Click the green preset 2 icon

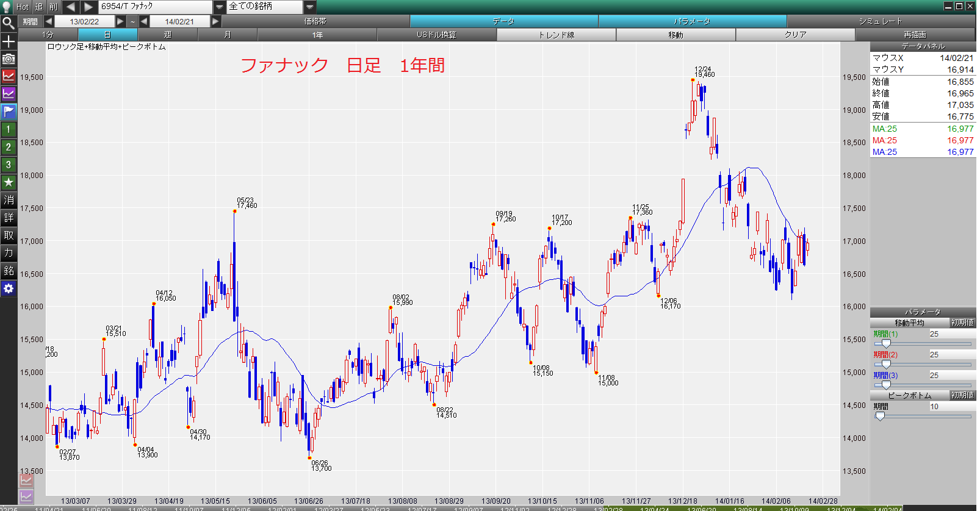(x=9, y=147)
